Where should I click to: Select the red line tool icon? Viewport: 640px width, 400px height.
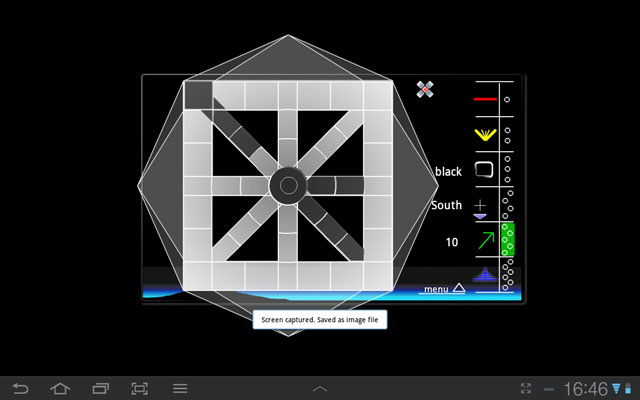(x=485, y=99)
